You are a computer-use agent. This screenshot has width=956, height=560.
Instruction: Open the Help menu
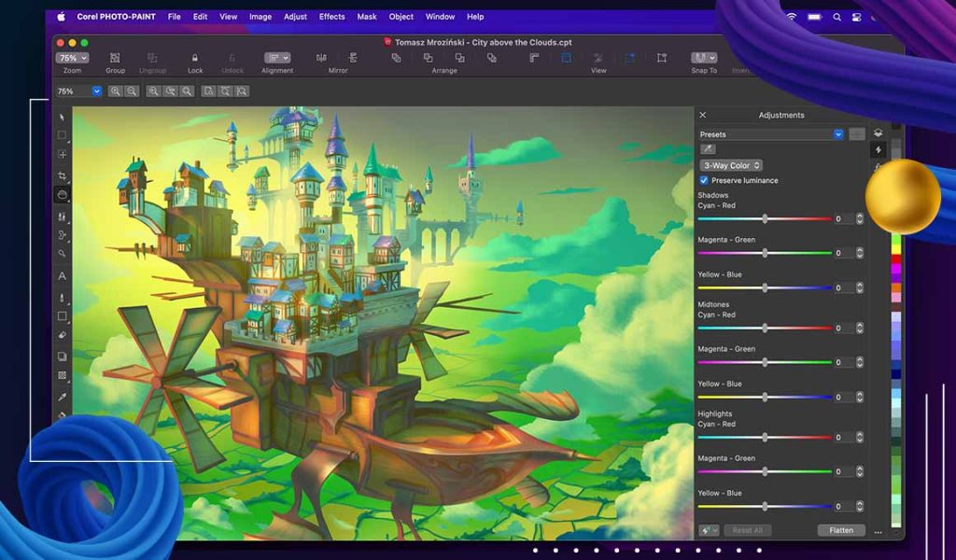475,17
